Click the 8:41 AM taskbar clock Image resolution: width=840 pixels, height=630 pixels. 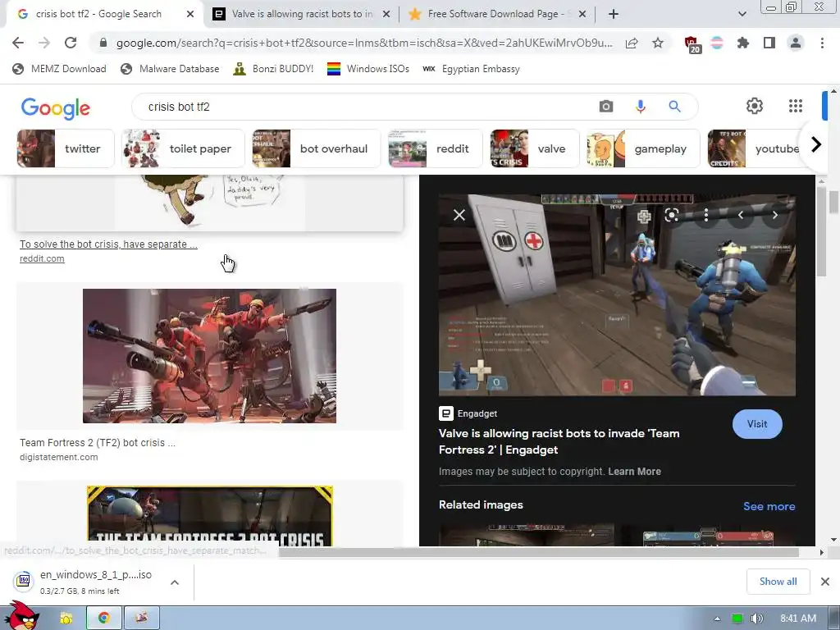click(x=798, y=619)
